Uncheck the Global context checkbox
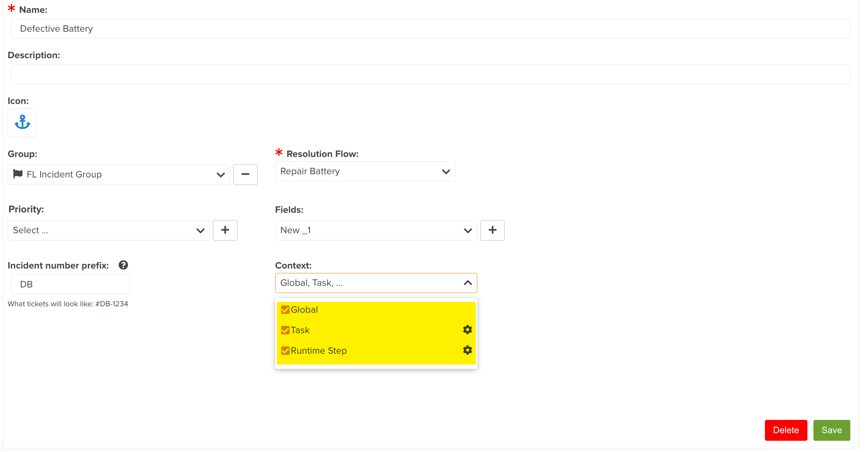 (x=285, y=309)
